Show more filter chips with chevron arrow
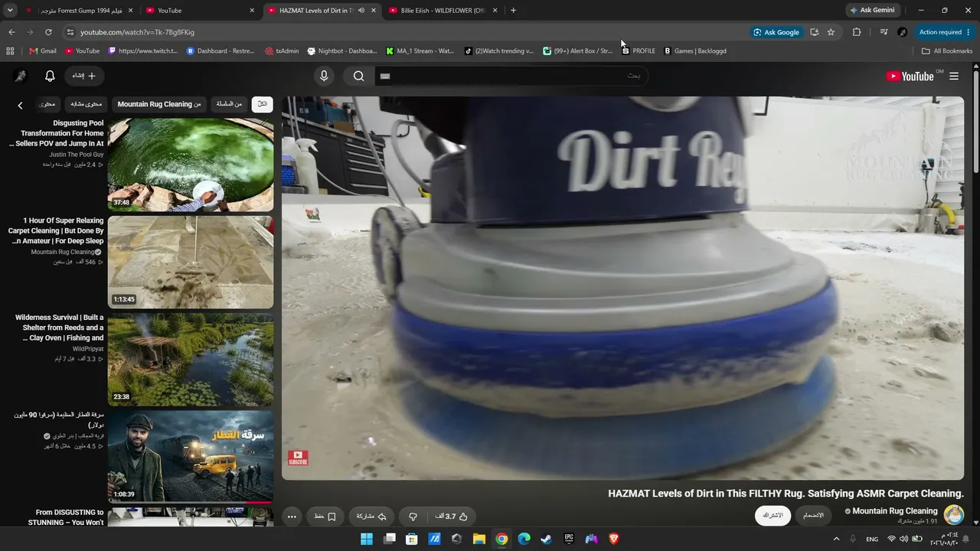The width and height of the screenshot is (980, 551). point(20,105)
